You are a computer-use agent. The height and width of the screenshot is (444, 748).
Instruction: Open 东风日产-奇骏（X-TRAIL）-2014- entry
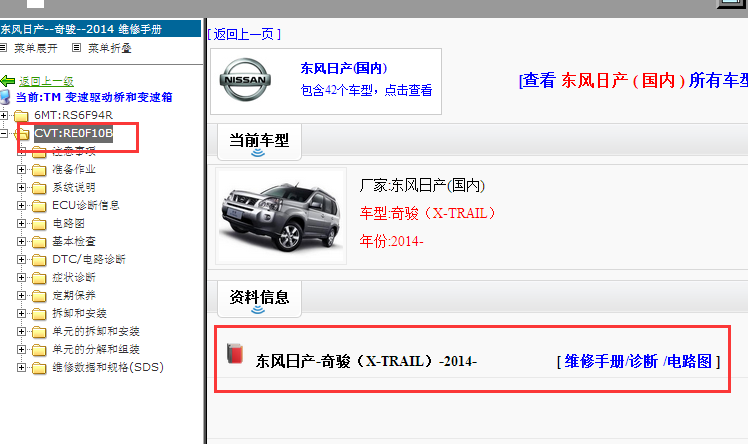(x=366, y=361)
